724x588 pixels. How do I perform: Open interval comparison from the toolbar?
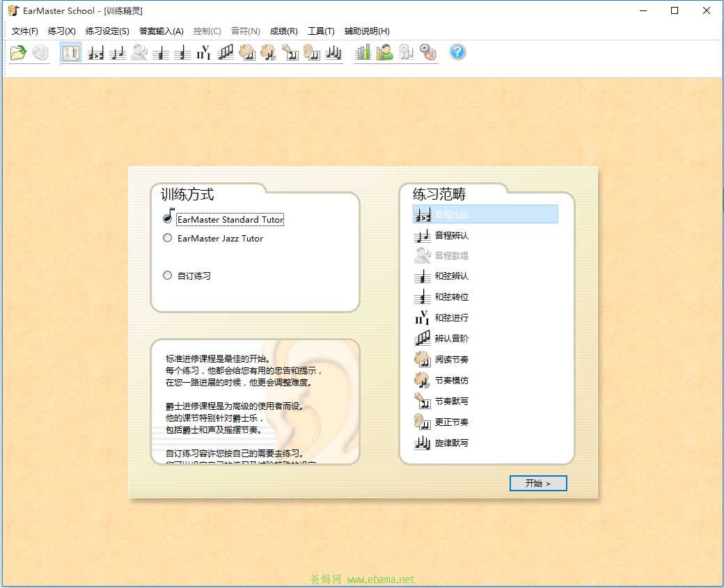point(95,53)
